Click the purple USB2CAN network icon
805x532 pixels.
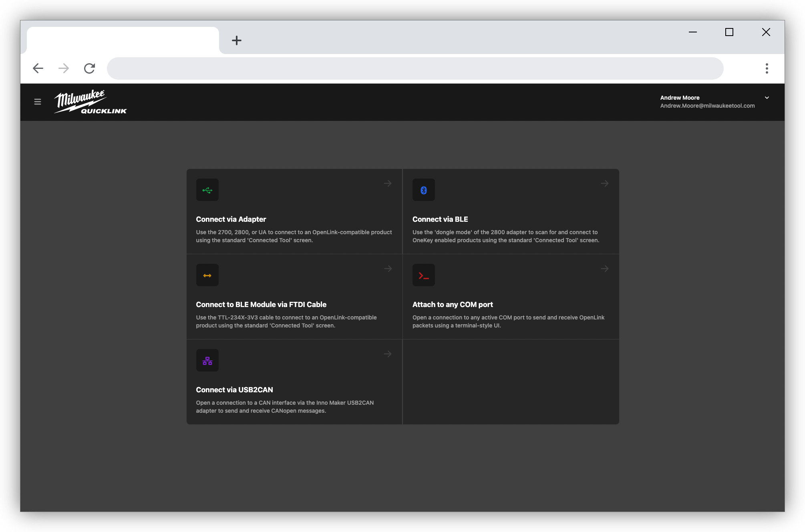click(x=207, y=360)
